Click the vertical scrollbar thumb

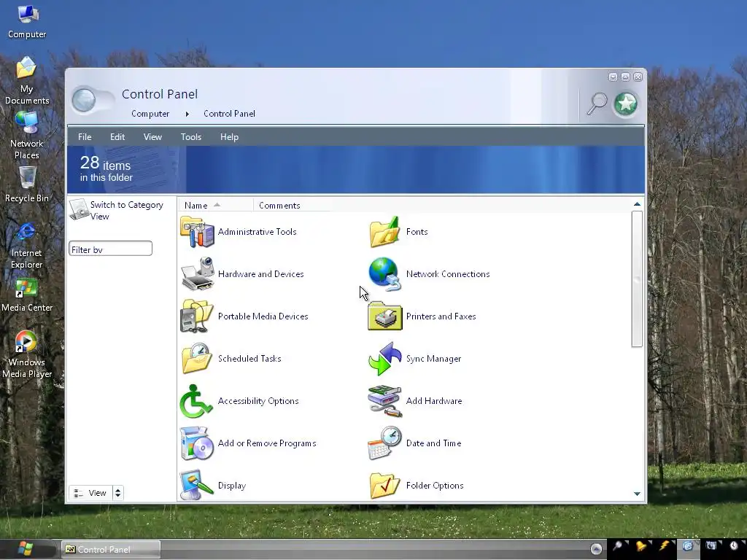point(637,279)
